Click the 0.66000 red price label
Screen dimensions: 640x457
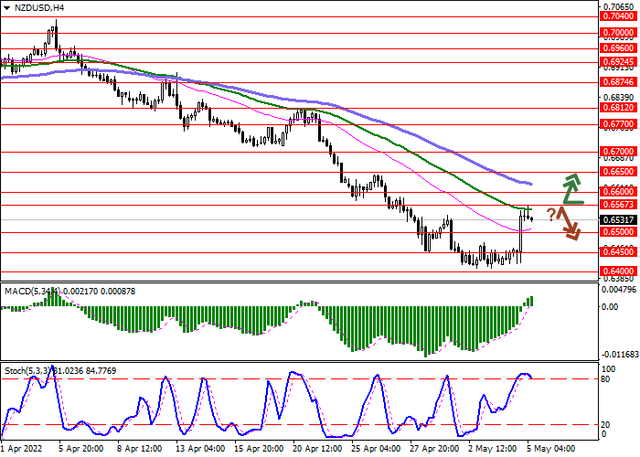(619, 191)
